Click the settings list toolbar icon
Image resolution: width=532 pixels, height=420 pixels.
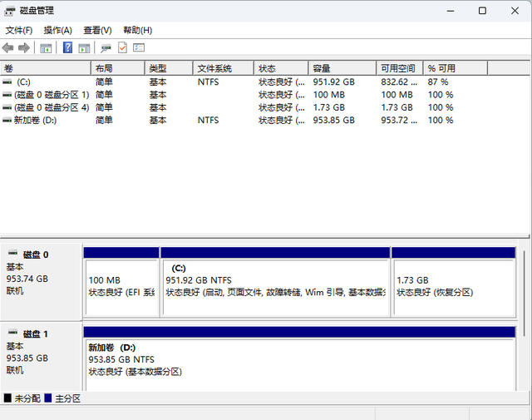click(139, 47)
